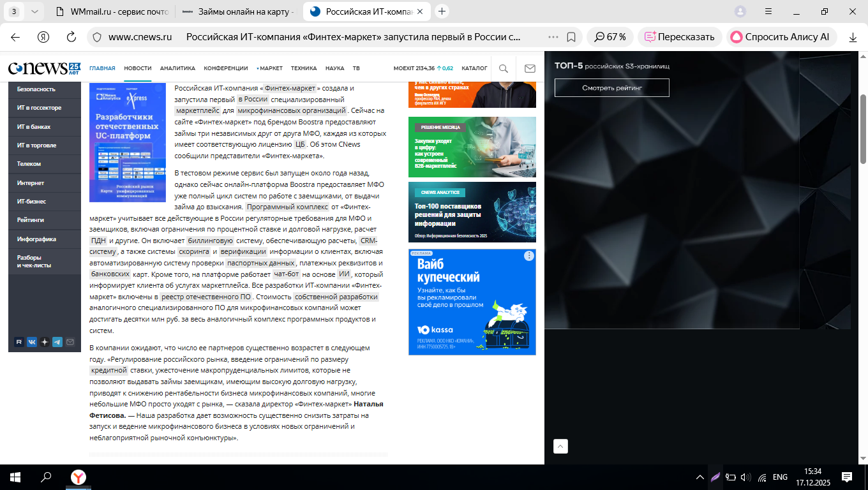This screenshot has height=490, width=868.
Task: Click the scroll-to-top arrow button
Action: point(560,447)
